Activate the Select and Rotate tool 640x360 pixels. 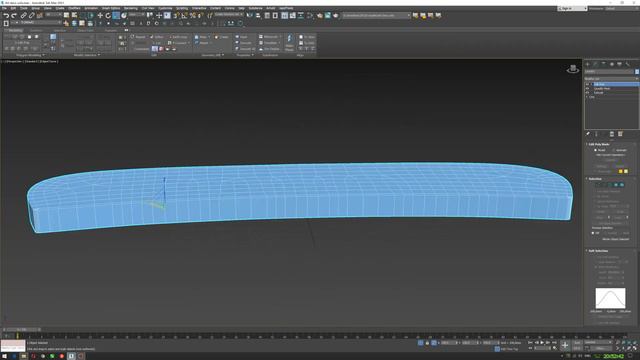108,16
